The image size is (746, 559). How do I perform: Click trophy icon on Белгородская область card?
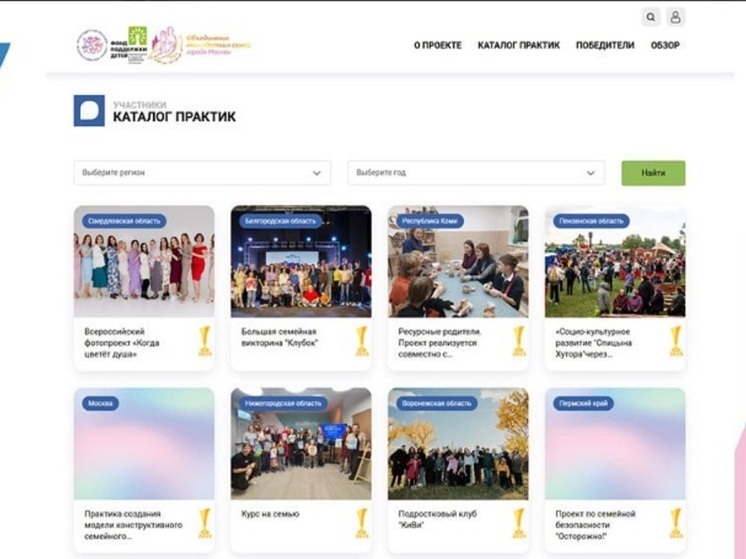pyautogui.click(x=362, y=341)
